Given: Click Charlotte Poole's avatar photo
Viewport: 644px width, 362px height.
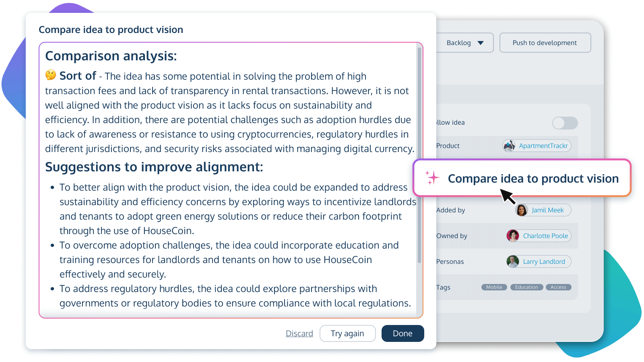Looking at the screenshot, I should [512, 236].
